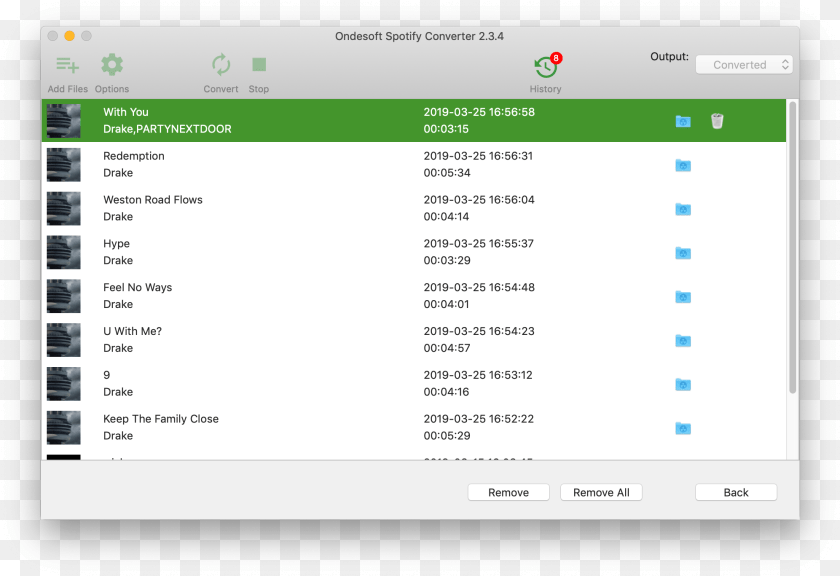This screenshot has width=840, height=576.
Task: Click album thumbnail of Keep The Family Close
Action: (64, 429)
